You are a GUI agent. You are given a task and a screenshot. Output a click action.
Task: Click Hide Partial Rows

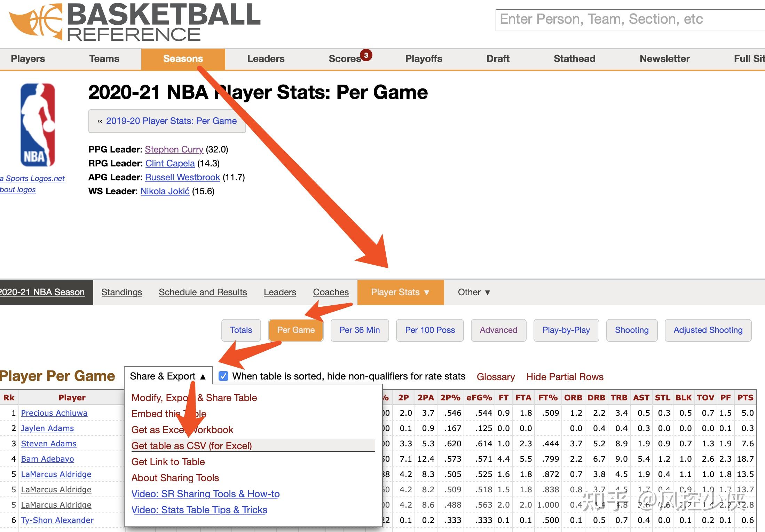(565, 377)
